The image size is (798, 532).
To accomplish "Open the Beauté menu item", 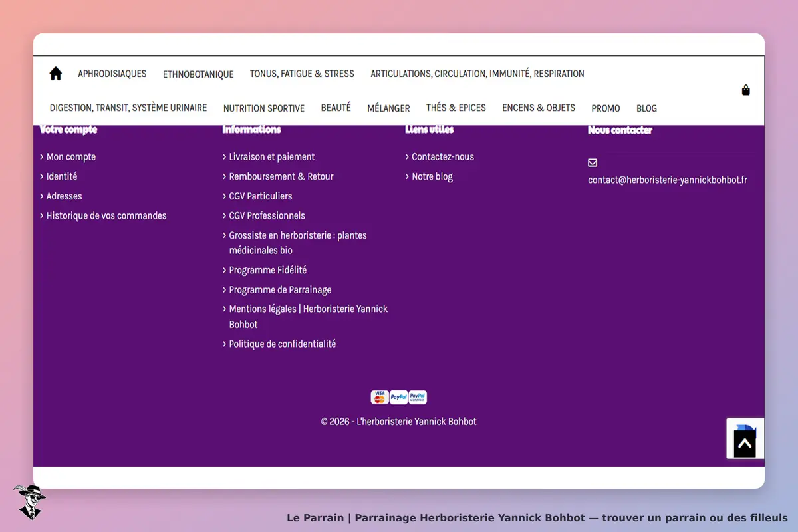I will point(336,108).
